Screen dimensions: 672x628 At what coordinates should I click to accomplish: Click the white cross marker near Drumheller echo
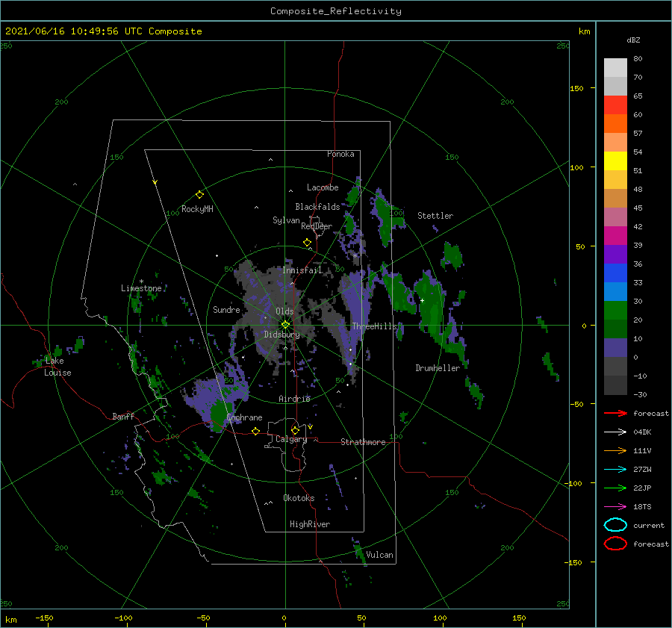tap(422, 300)
